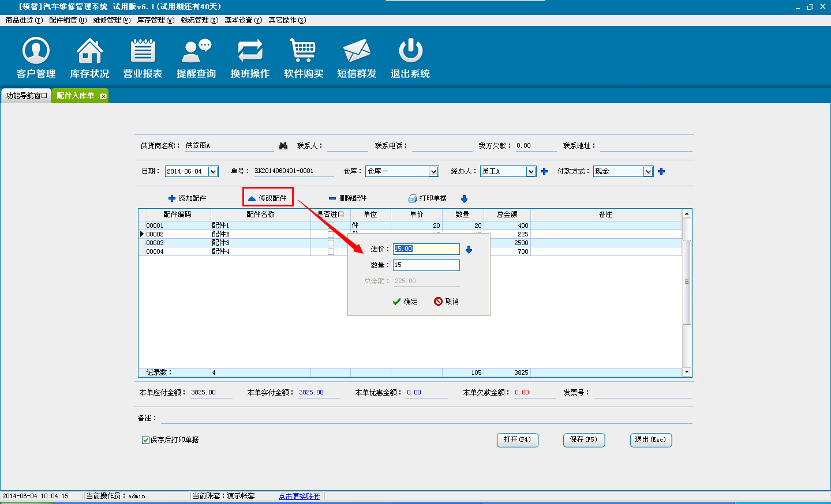Check 是否进口 box for 配件3 row
The height and width of the screenshot is (504, 831).
331,243
